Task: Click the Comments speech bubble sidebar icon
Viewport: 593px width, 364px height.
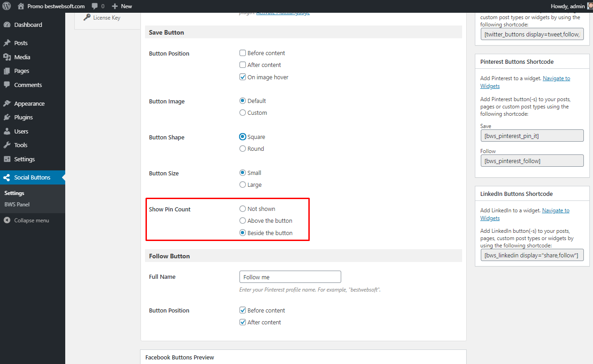Action: coord(7,85)
